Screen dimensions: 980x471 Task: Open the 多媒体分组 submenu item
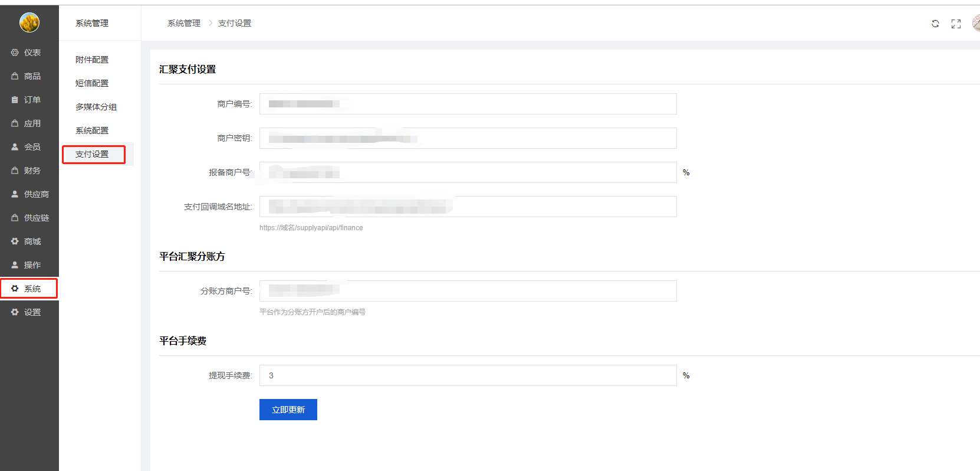[96, 107]
